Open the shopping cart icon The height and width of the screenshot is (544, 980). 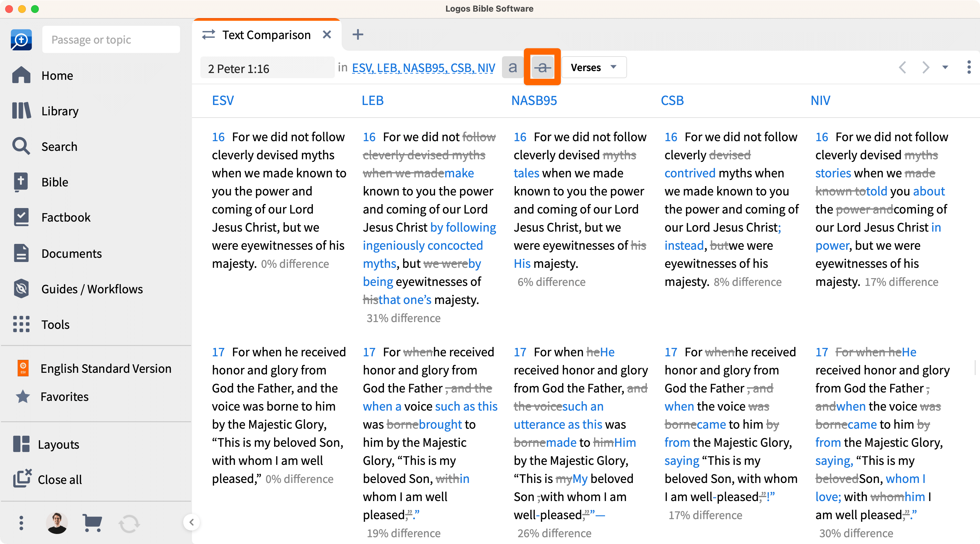point(92,523)
